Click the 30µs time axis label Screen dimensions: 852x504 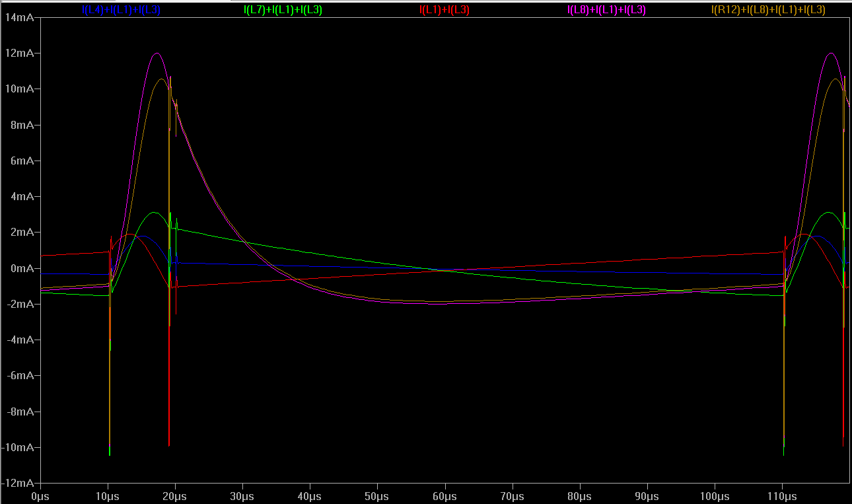click(242, 496)
